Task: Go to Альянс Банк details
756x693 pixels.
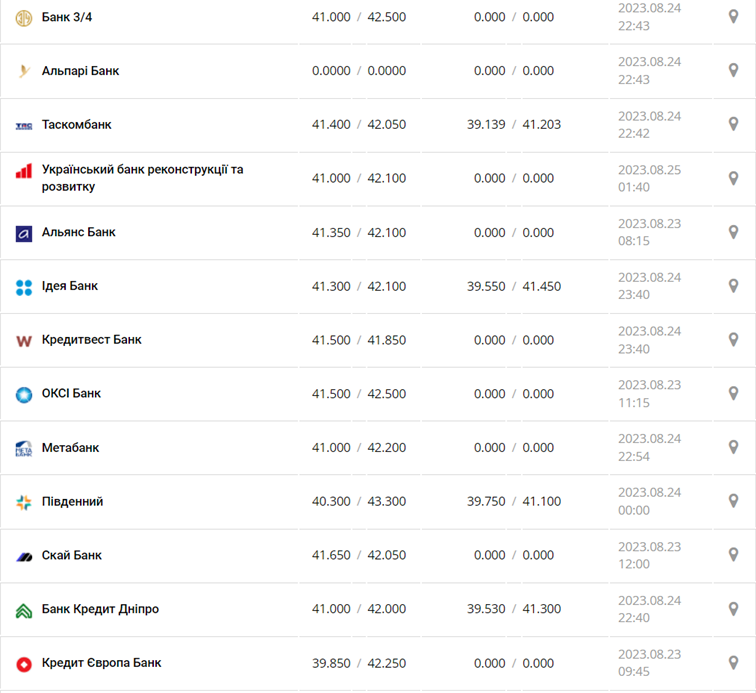Action: pos(79,232)
